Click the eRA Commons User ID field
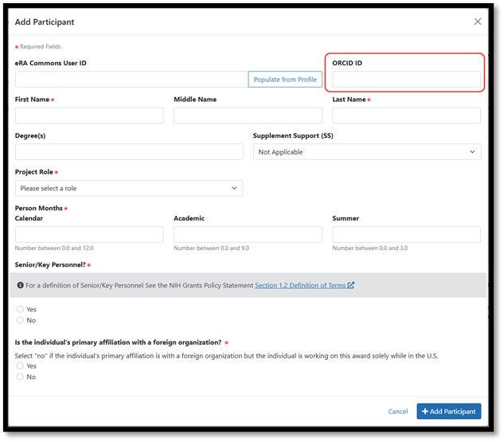This screenshot has width=504, height=442. click(131, 80)
